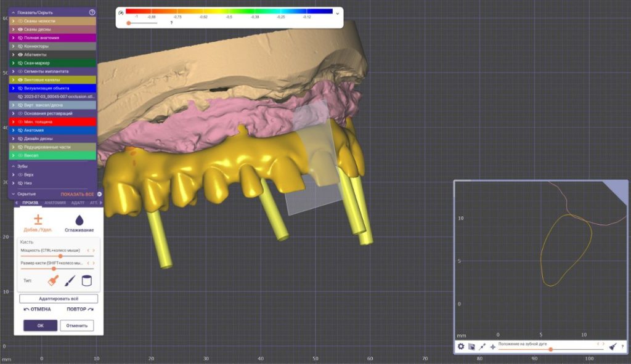Show the Мин. толщина layer
This screenshot has width=631, height=364.
(20, 122)
